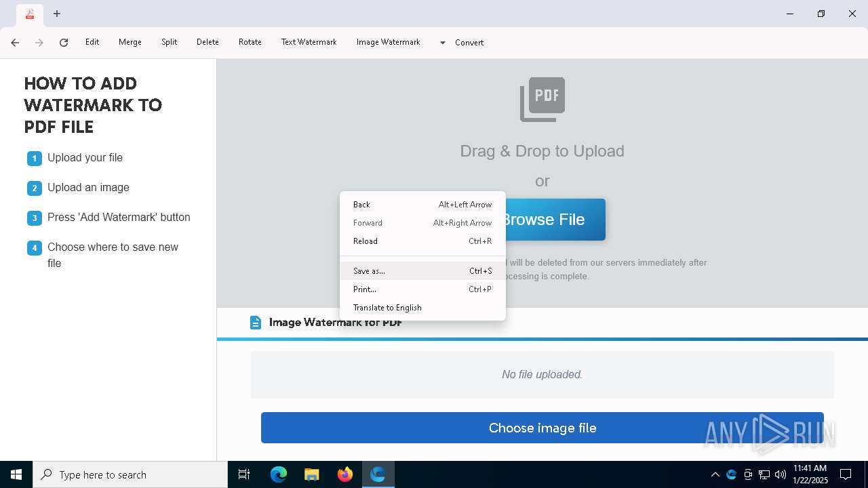The width and height of the screenshot is (868, 488).
Task: Click the Choose image file button
Action: pos(542,428)
